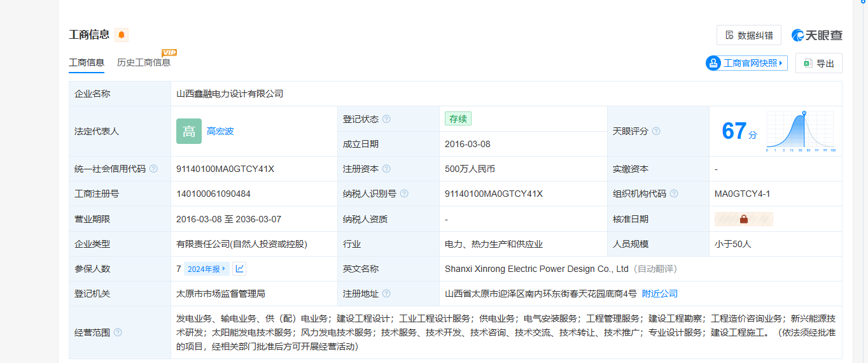
Task: Click the 67分 score value
Action: 739,131
